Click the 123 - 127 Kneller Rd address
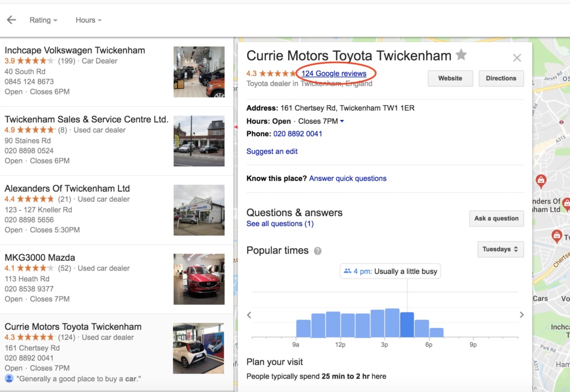Image resolution: width=570 pixels, height=392 pixels. click(x=38, y=210)
